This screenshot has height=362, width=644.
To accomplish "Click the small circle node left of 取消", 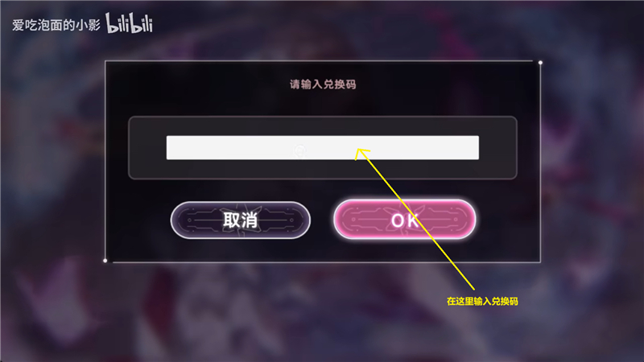I will [x=189, y=220].
